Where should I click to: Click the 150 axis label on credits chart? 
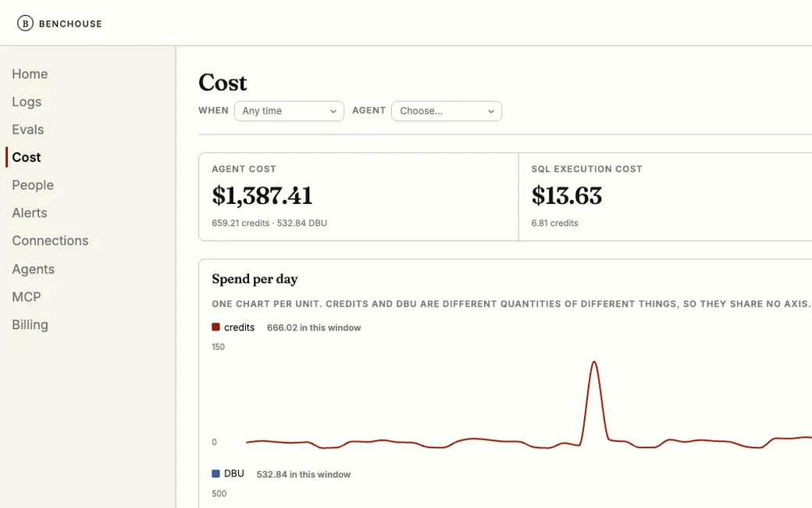[218, 347]
